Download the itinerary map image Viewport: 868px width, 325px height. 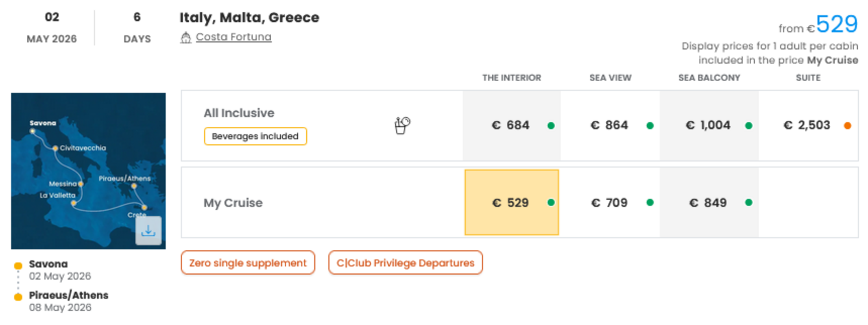coord(148,230)
